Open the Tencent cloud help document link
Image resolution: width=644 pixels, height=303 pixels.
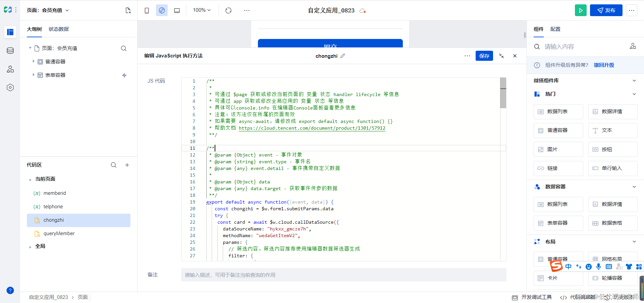[312, 128]
